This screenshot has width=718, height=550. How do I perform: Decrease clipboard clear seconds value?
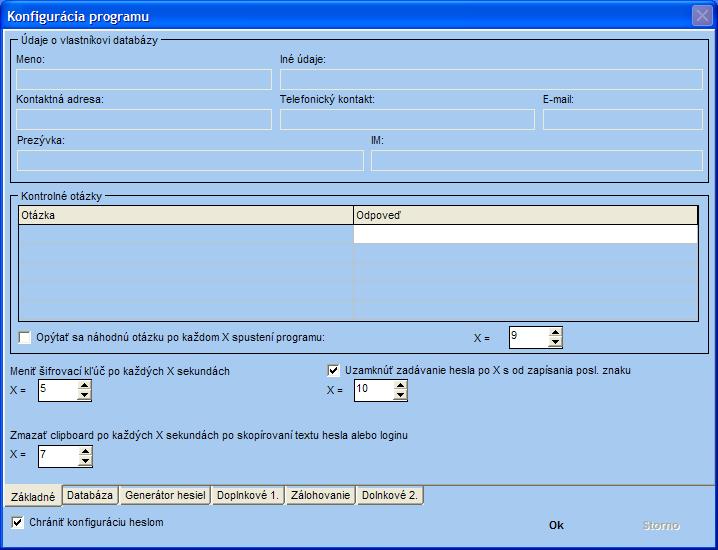(85, 461)
